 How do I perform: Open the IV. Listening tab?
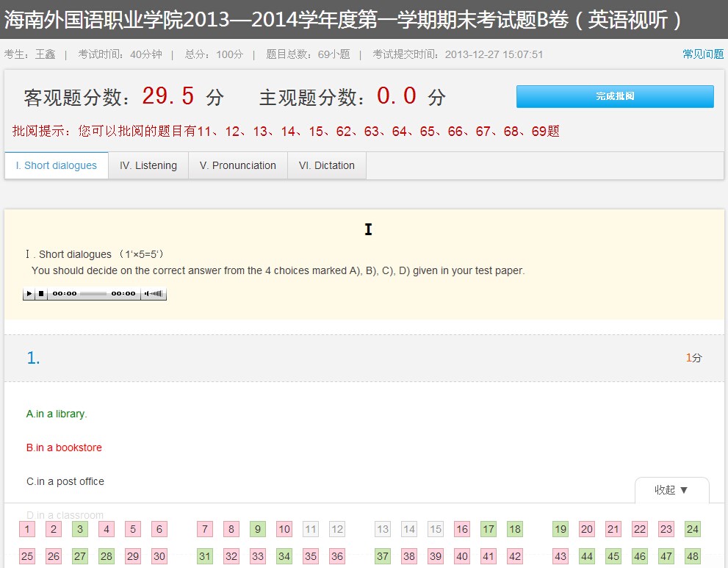[148, 165]
